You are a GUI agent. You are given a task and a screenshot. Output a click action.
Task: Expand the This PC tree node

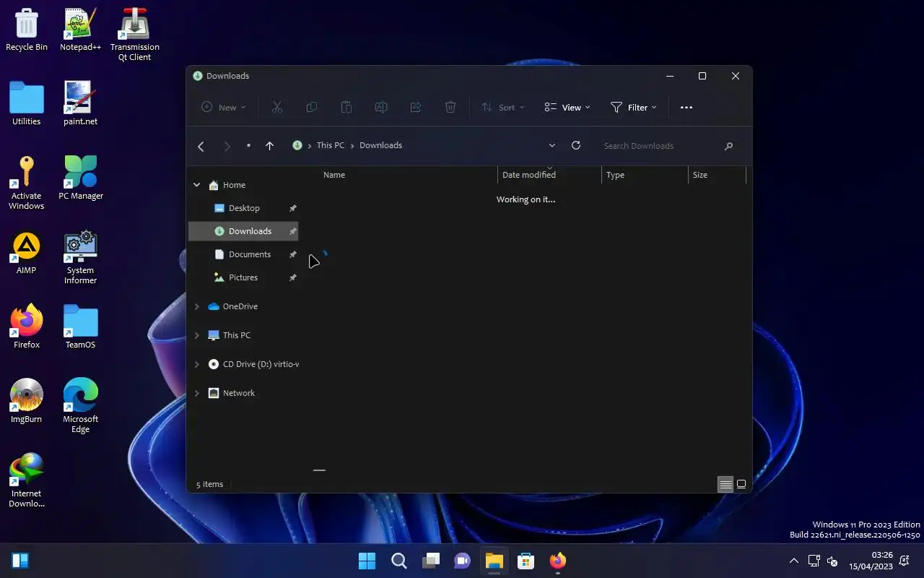tap(196, 335)
